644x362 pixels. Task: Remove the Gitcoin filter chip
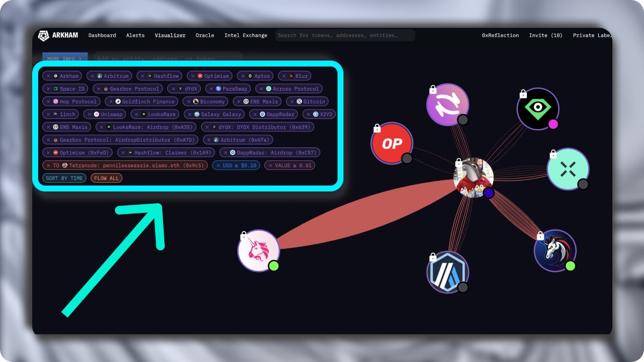click(291, 101)
